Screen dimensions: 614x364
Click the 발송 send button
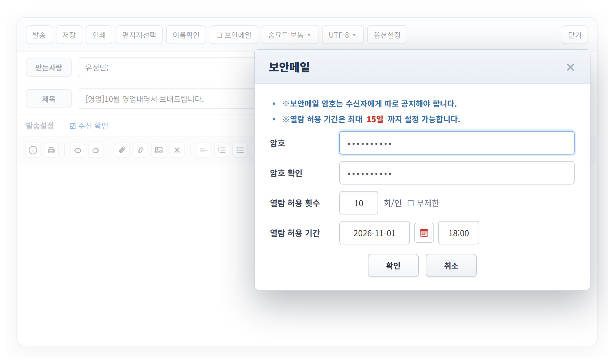pyautogui.click(x=39, y=35)
